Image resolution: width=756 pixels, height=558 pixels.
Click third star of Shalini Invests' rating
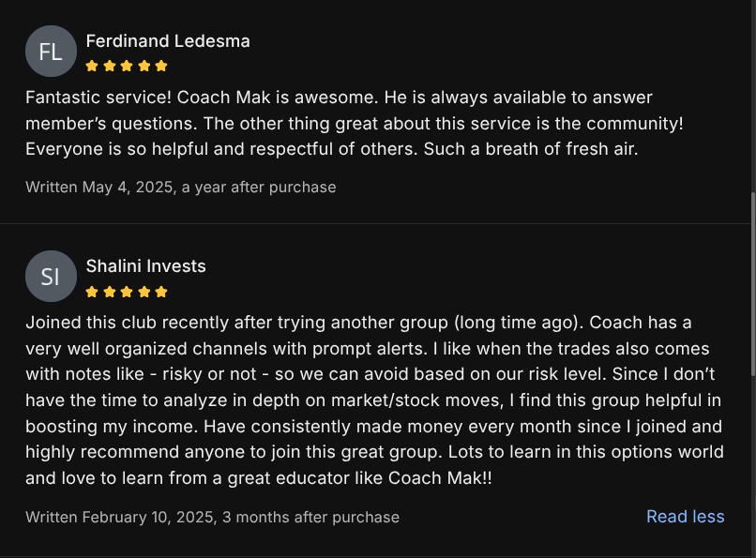click(127, 292)
